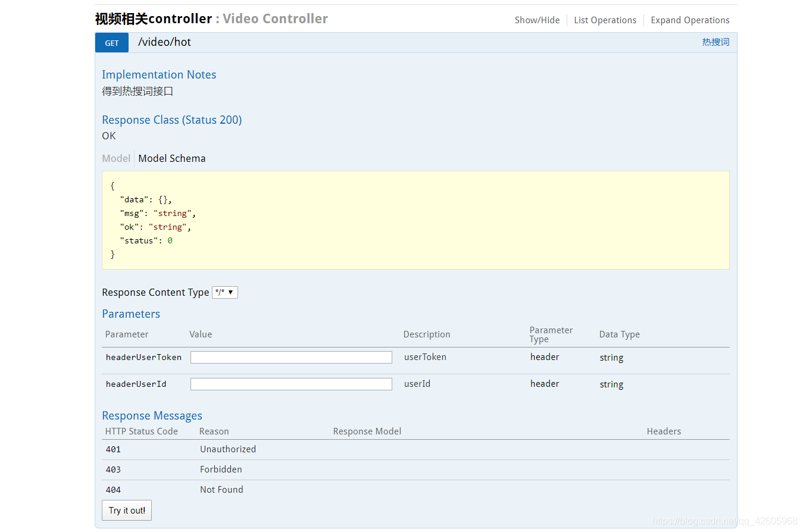Click the Show/Hide link
The height and width of the screenshot is (532, 803).
tap(538, 20)
